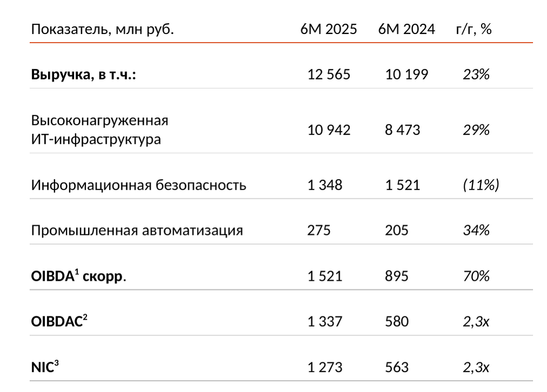Select revenue value 12 565
The width and height of the screenshot is (547, 392).
[329, 75]
